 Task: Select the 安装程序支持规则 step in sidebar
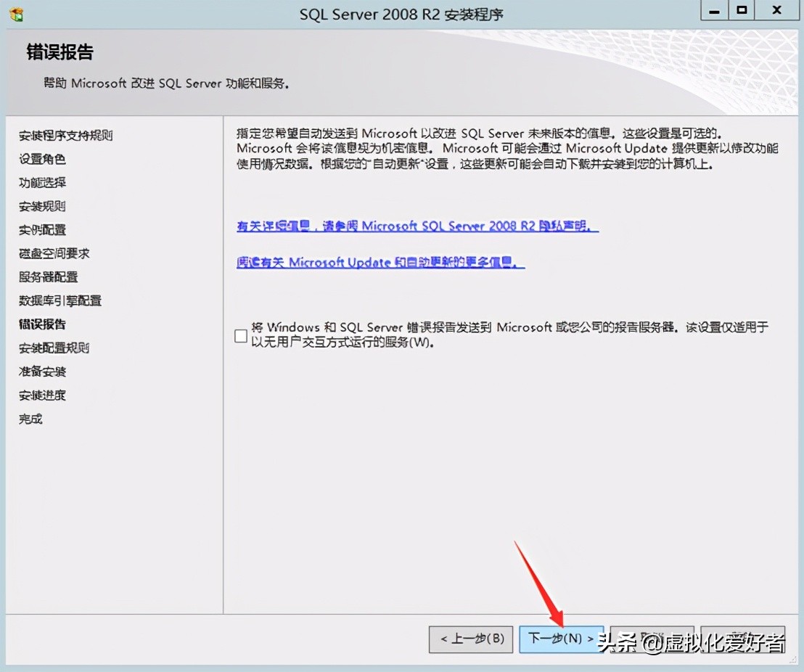click(65, 136)
